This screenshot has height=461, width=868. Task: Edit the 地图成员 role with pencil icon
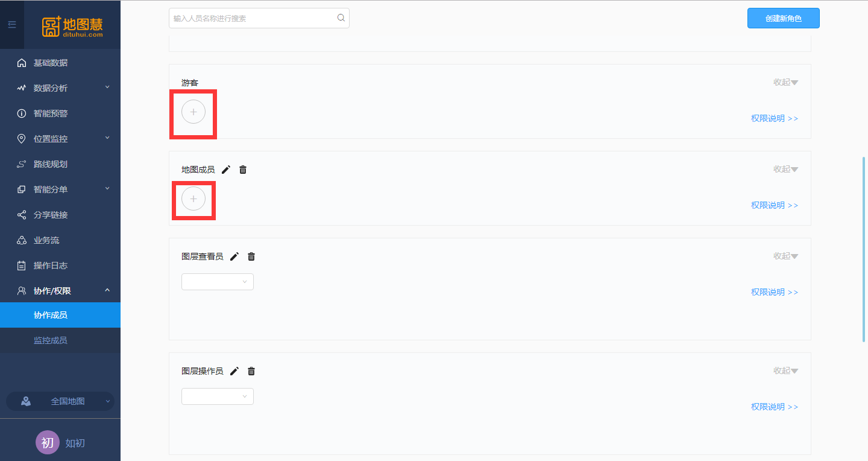226,170
